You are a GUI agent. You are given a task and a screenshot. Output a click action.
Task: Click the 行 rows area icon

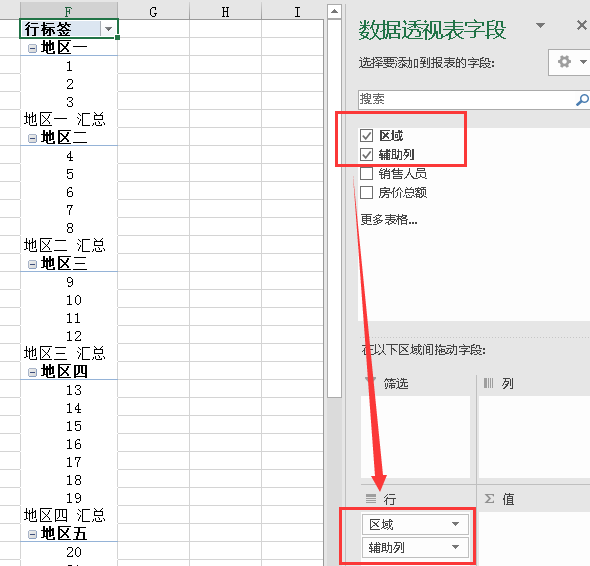(371, 499)
